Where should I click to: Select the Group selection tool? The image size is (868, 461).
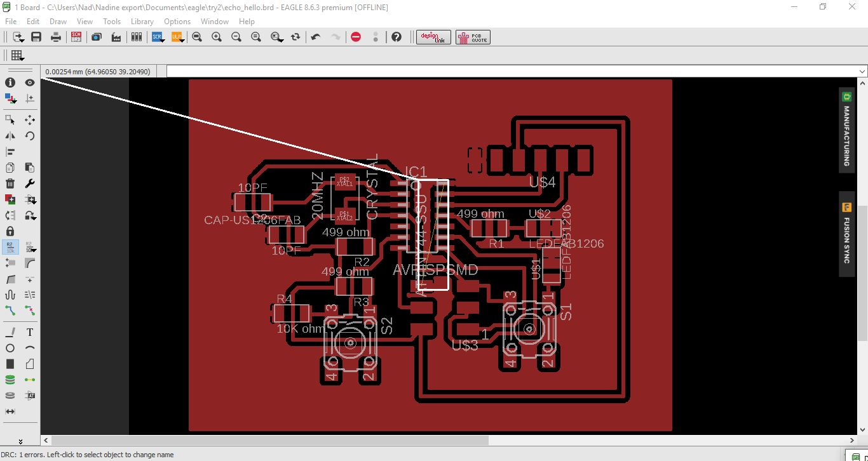point(10,120)
